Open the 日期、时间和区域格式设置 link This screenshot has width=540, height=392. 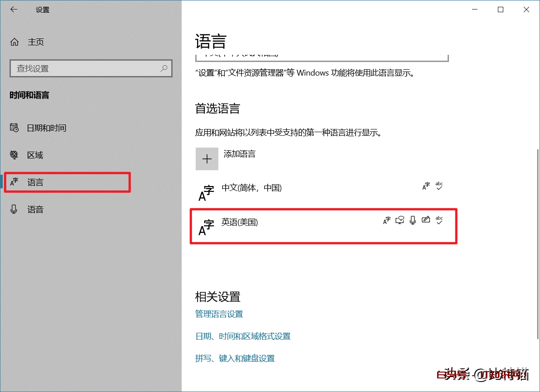click(x=243, y=336)
